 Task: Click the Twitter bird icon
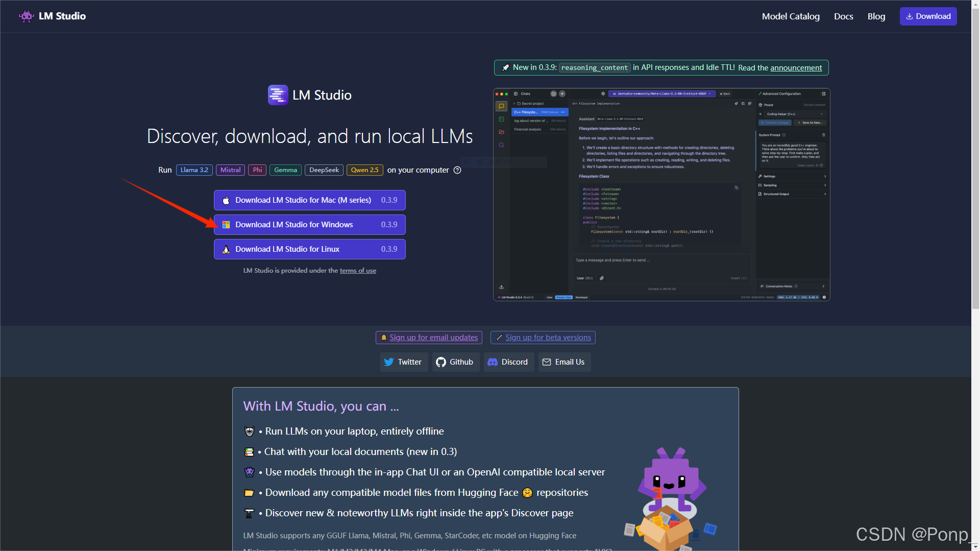coord(389,362)
